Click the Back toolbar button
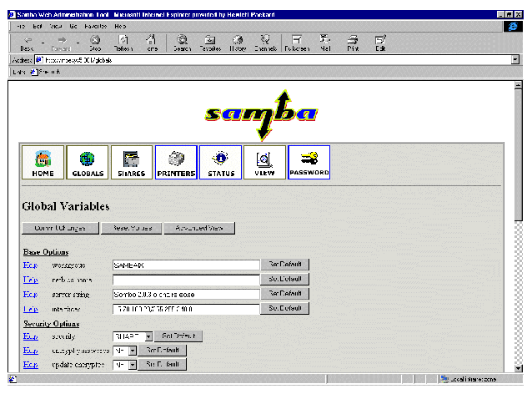Image resolution: width=532 pixels, height=394 pixels. [x=28, y=43]
